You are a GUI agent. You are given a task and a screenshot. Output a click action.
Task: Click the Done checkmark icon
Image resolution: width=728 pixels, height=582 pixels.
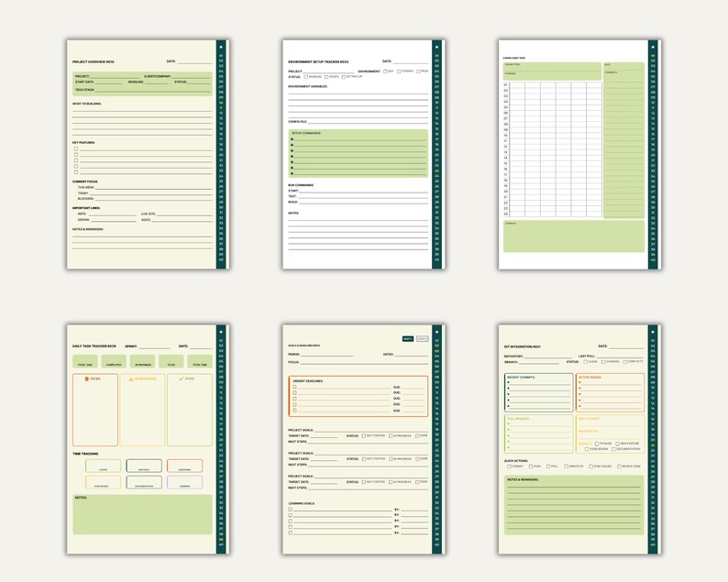(182, 379)
